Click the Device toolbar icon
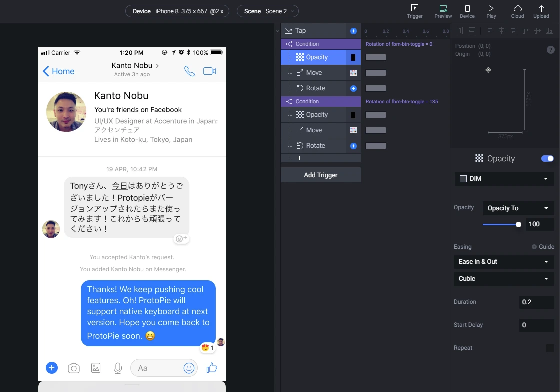 point(467,11)
